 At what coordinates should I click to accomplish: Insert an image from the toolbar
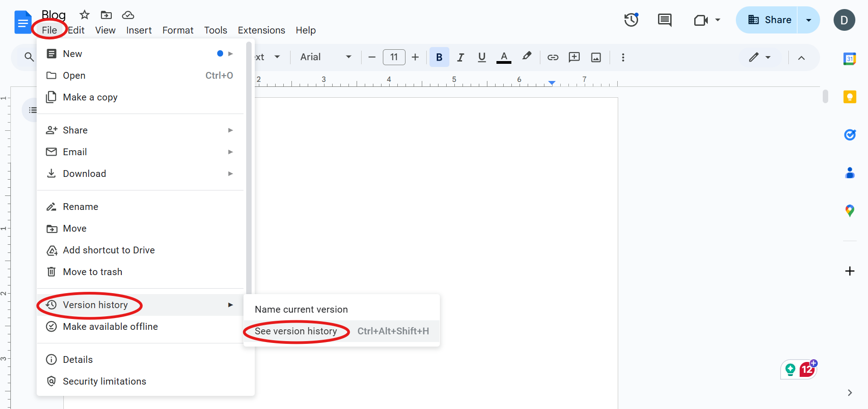click(596, 57)
